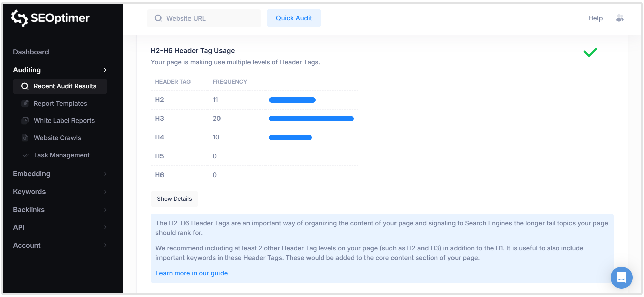Click the Recent Audit Results magnifier icon
Screen dimensions: 644x297
click(25, 86)
